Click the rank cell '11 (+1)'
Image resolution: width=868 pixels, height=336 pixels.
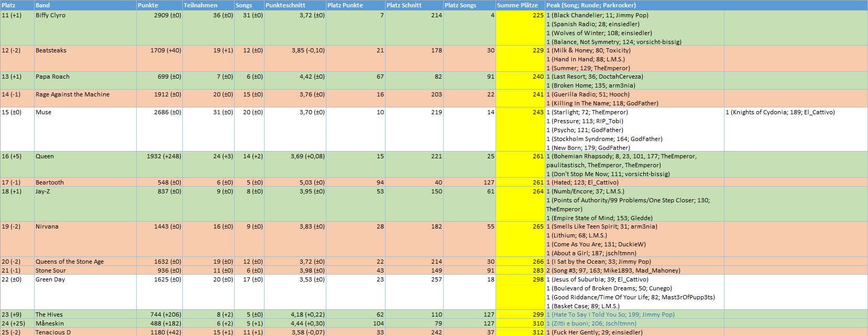(17, 28)
